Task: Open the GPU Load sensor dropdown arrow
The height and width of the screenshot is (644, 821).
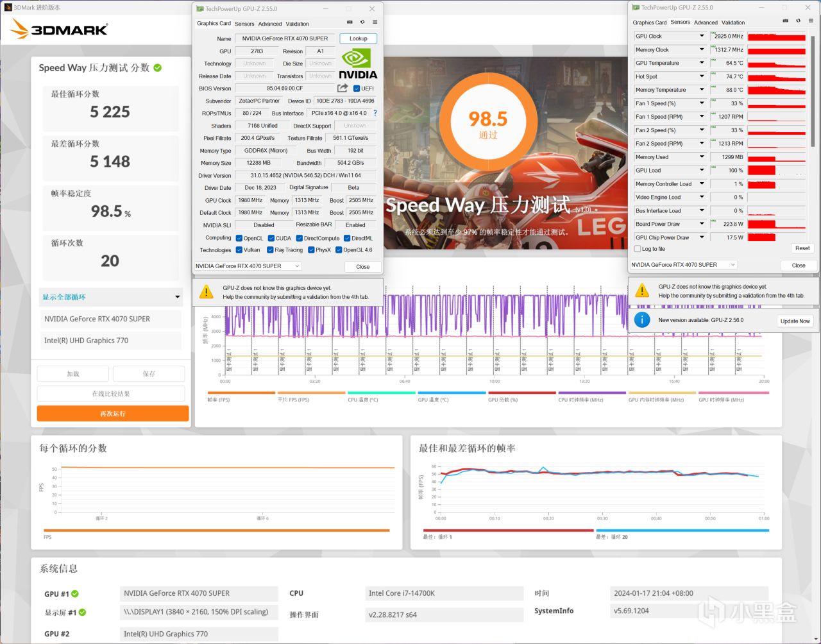Action: click(x=702, y=171)
